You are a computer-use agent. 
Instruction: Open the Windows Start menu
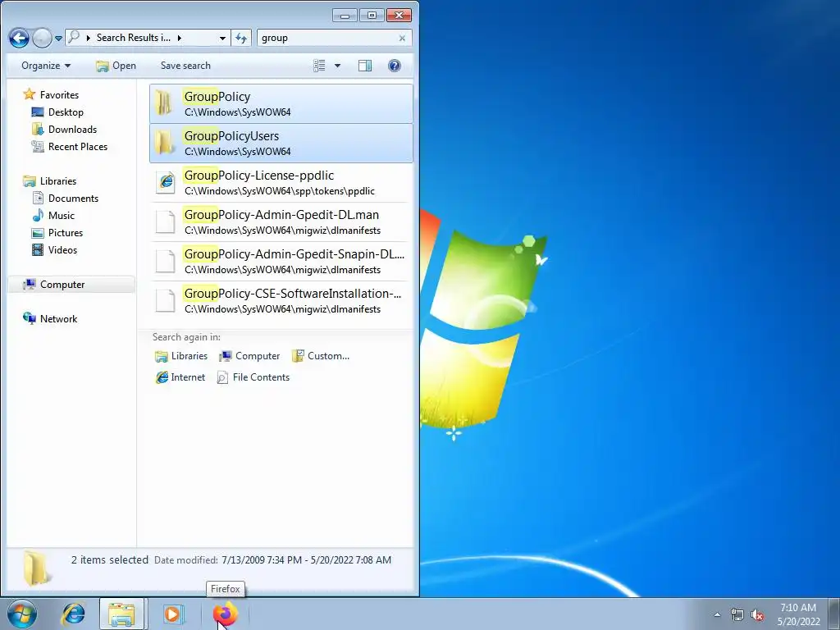click(x=22, y=614)
